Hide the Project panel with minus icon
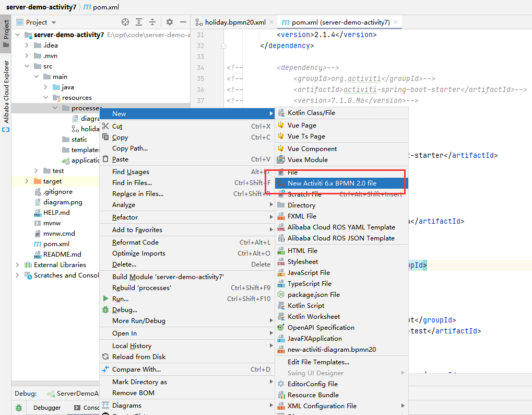 (183, 22)
